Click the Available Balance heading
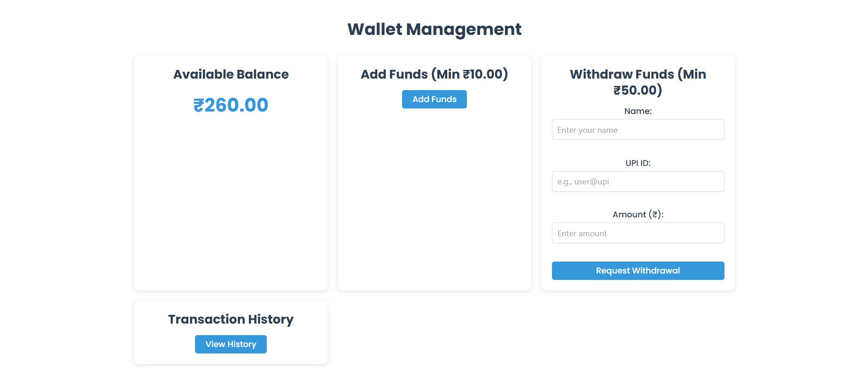This screenshot has width=868, height=376. coord(230,74)
